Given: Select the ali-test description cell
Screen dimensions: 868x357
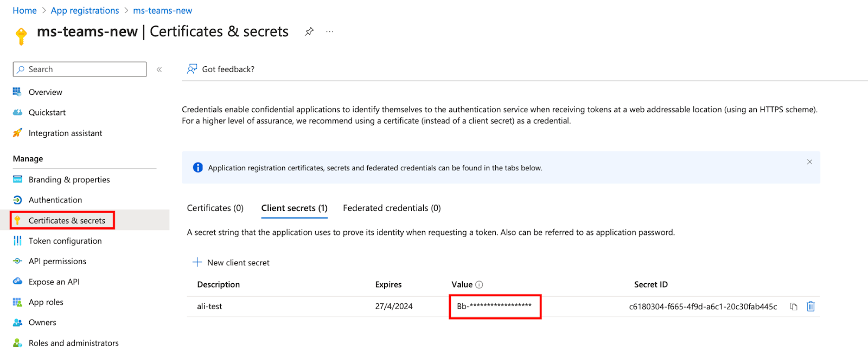Looking at the screenshot, I should 209,307.
